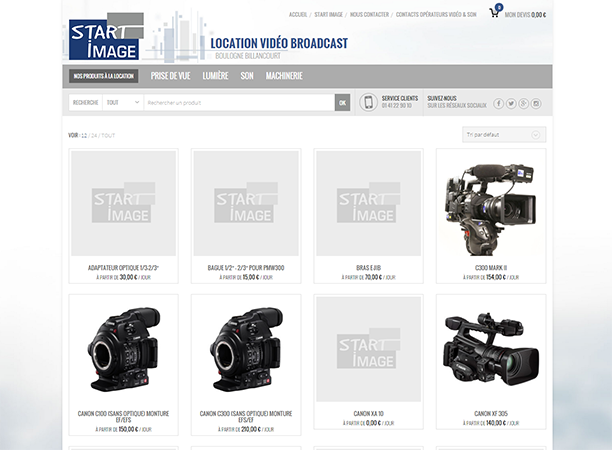Show 24 products per page
Screen dimensions: 612x450
click(x=94, y=136)
